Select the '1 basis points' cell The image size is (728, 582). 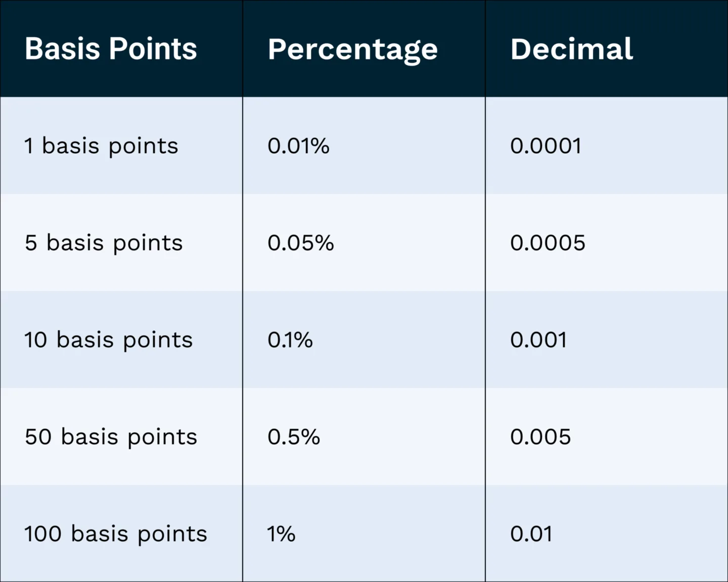[101, 146]
